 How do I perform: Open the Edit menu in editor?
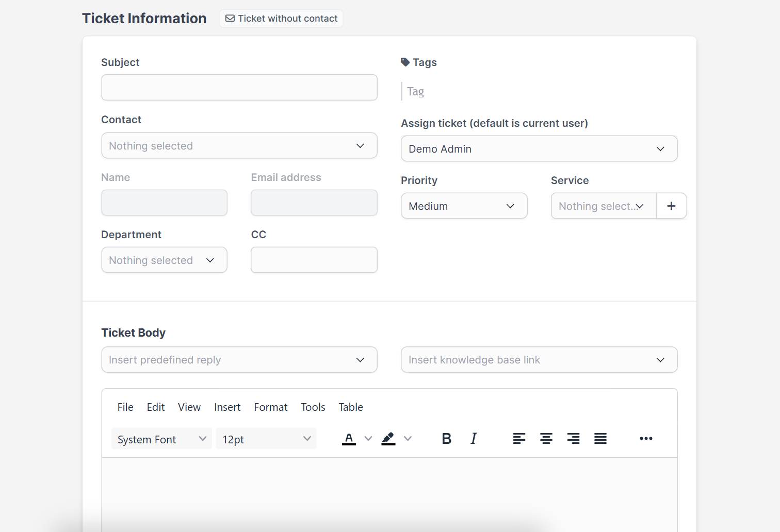[156, 407]
